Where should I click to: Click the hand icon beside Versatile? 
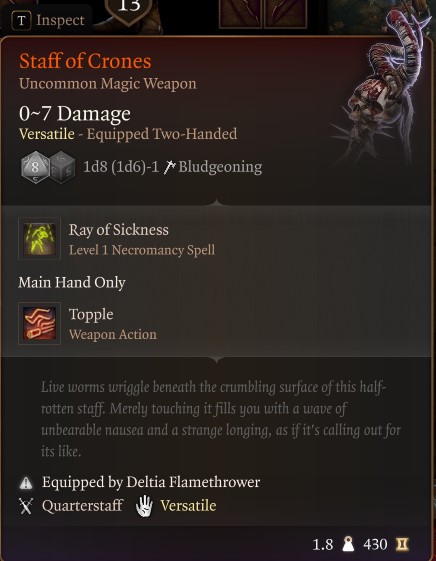point(144,506)
